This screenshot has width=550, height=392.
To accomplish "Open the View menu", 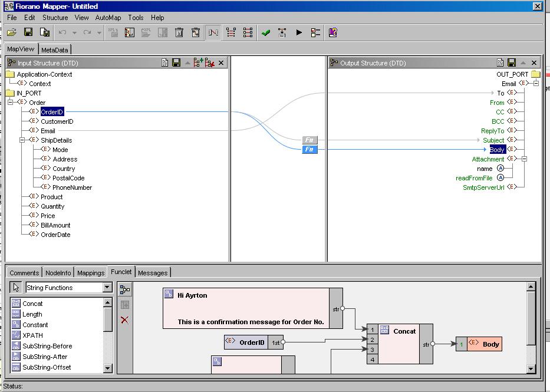I will tap(81, 18).
